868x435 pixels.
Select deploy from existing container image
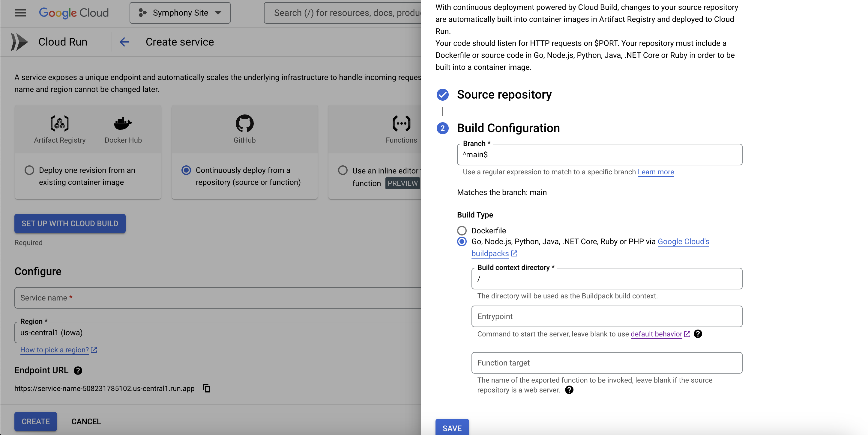[x=30, y=170]
